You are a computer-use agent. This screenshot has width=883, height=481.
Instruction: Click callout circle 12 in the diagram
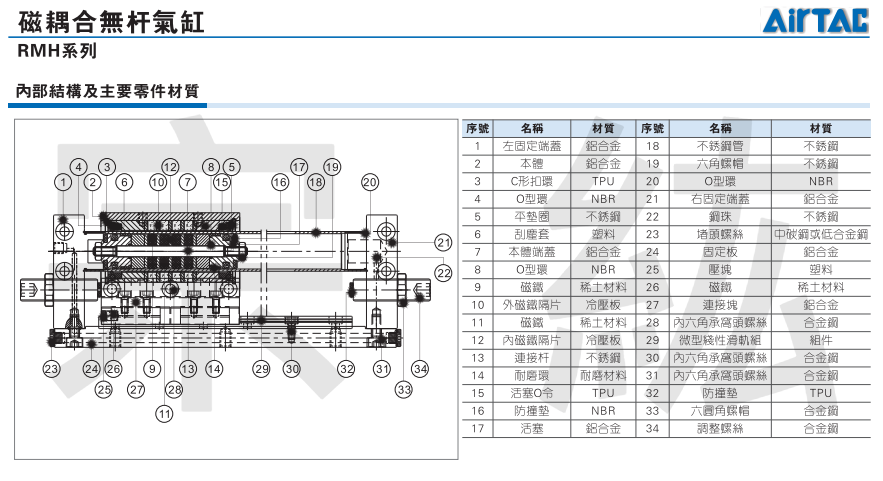pos(170,166)
